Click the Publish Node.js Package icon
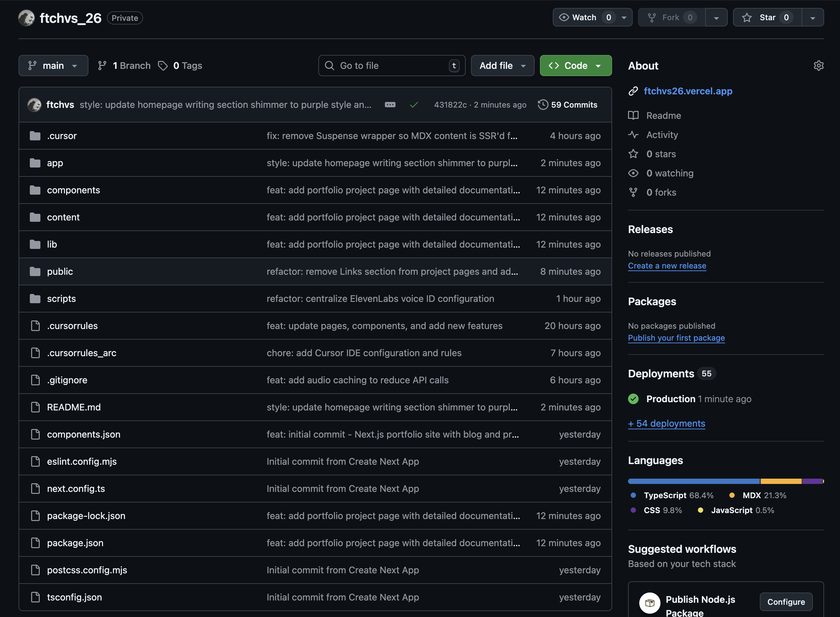This screenshot has width=840, height=617. pyautogui.click(x=650, y=602)
